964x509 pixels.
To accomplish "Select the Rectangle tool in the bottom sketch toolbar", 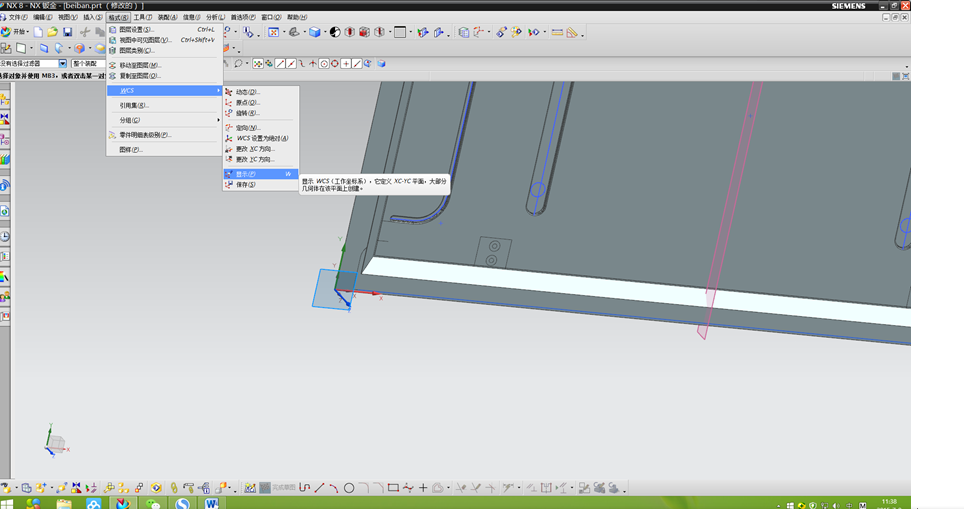I will point(393,488).
